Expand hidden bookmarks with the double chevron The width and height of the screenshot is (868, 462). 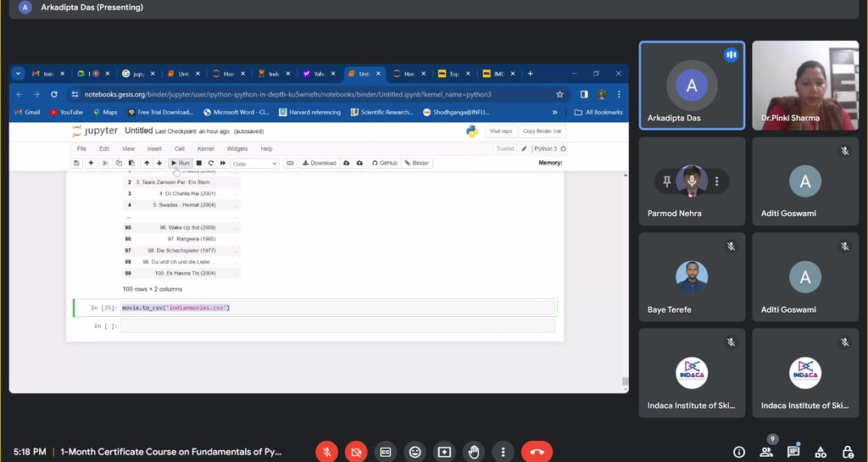coord(554,112)
